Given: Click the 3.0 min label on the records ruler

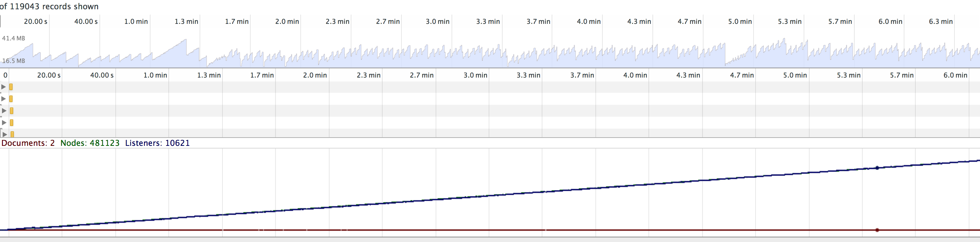Looking at the screenshot, I should point(475,75).
